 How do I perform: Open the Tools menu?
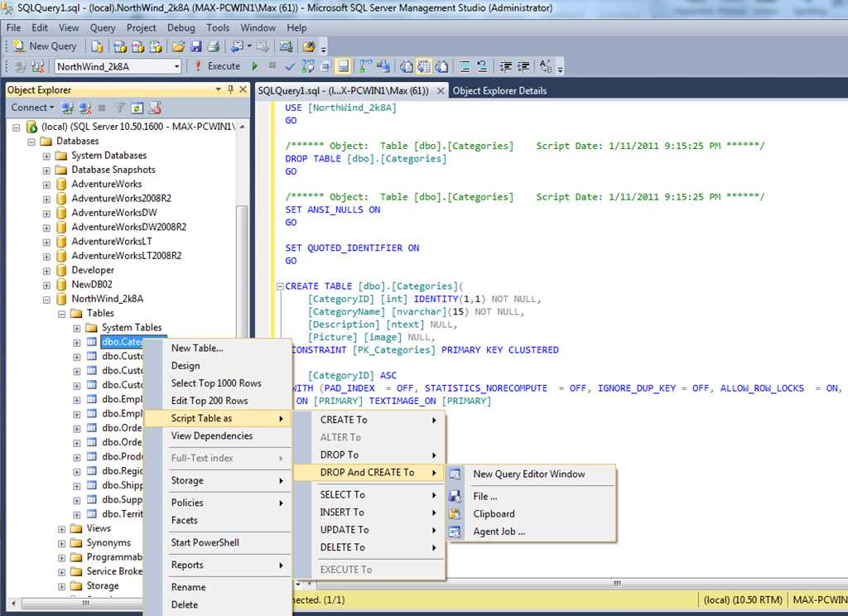pos(218,27)
